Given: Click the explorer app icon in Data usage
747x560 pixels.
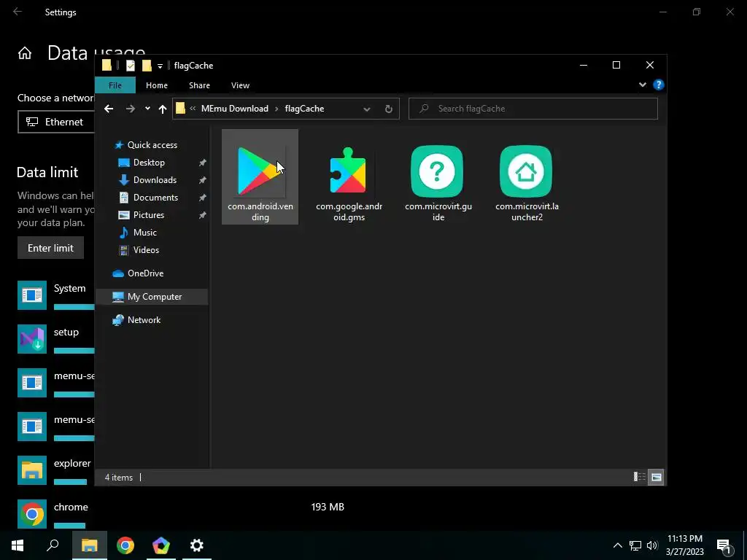Looking at the screenshot, I should tap(32, 470).
